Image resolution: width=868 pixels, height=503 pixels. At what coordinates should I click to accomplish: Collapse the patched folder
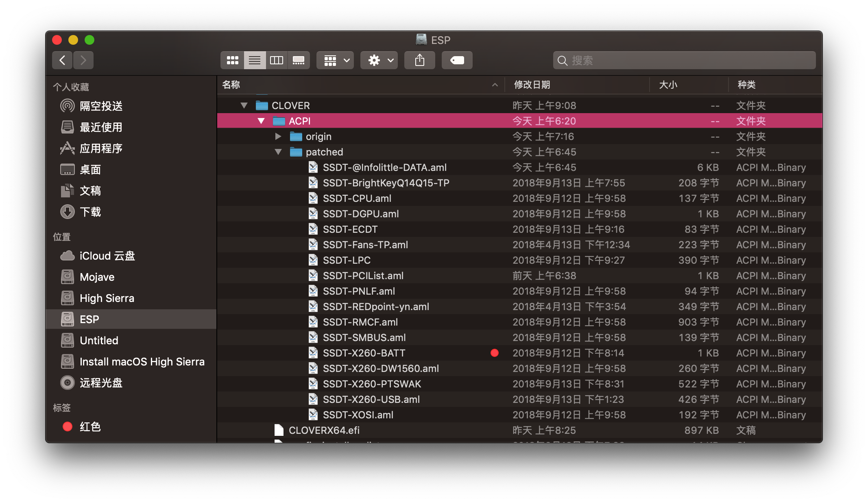point(278,152)
